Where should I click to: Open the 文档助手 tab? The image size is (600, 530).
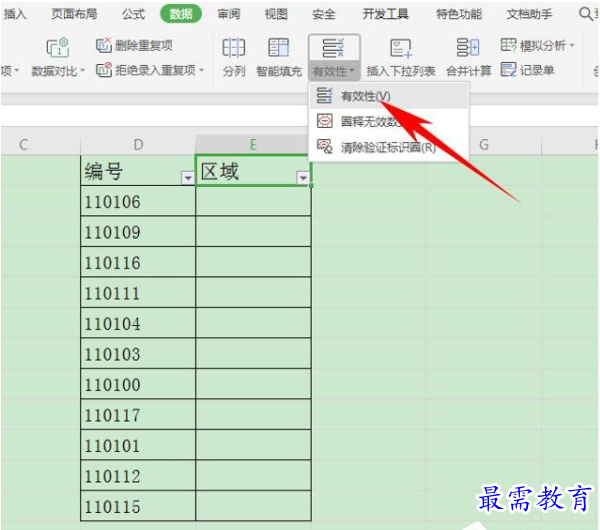click(x=529, y=14)
